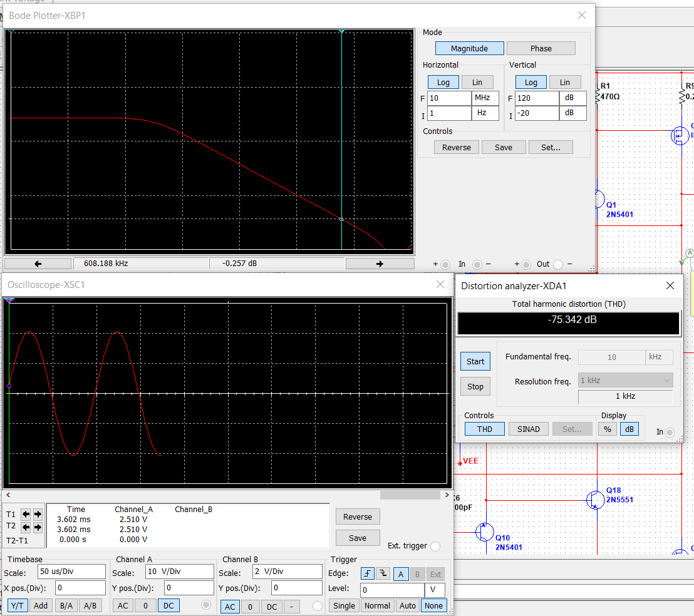Toggle Bode plotter Out plus terminal
The image size is (694, 616).
[526, 264]
